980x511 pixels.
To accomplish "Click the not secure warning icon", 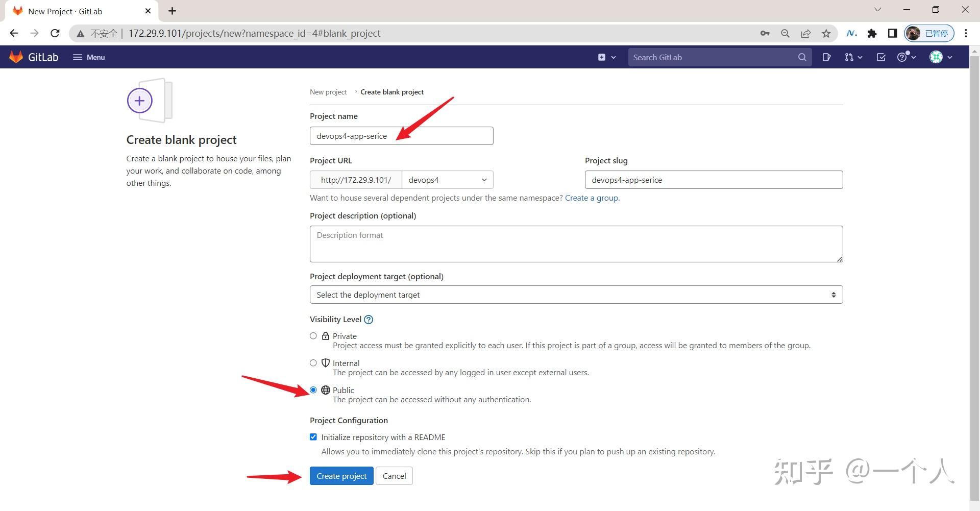I will click(81, 34).
